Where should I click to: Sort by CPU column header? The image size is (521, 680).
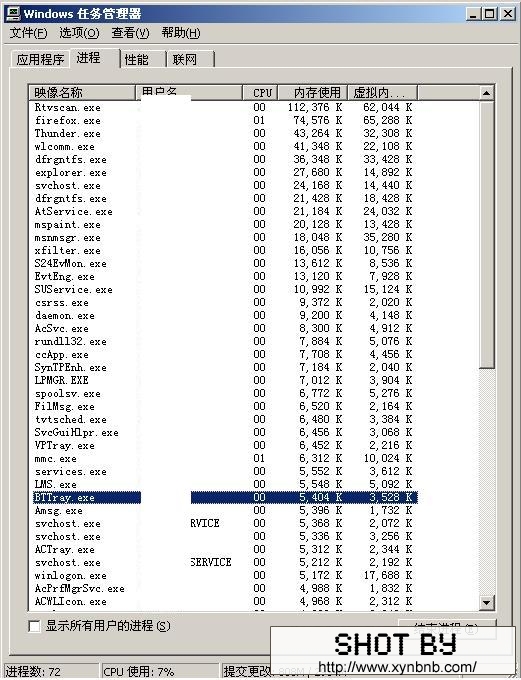click(260, 92)
